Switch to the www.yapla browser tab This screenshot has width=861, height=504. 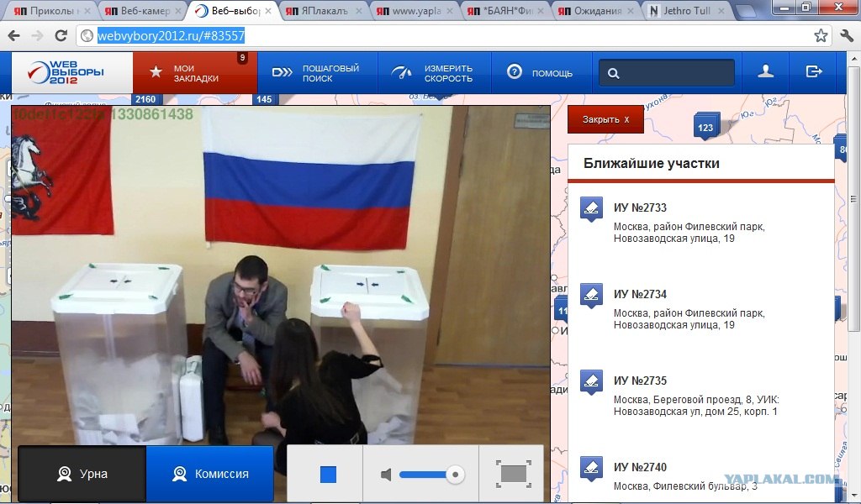(x=415, y=10)
